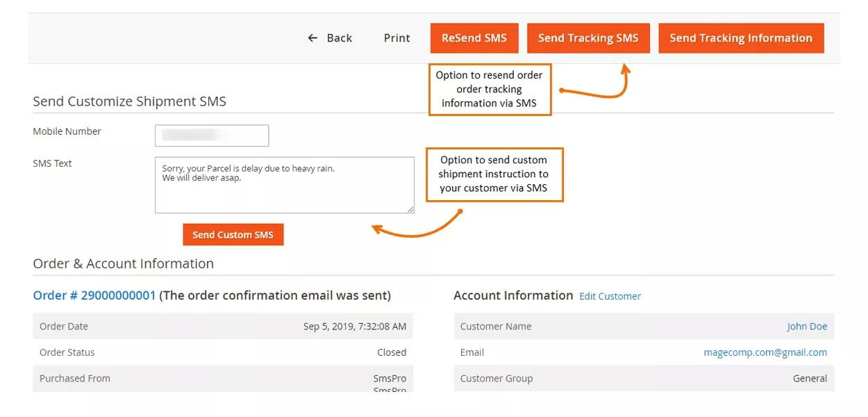Click the Edit Customer link
Viewport: 868px width, 417px height.
610,296
